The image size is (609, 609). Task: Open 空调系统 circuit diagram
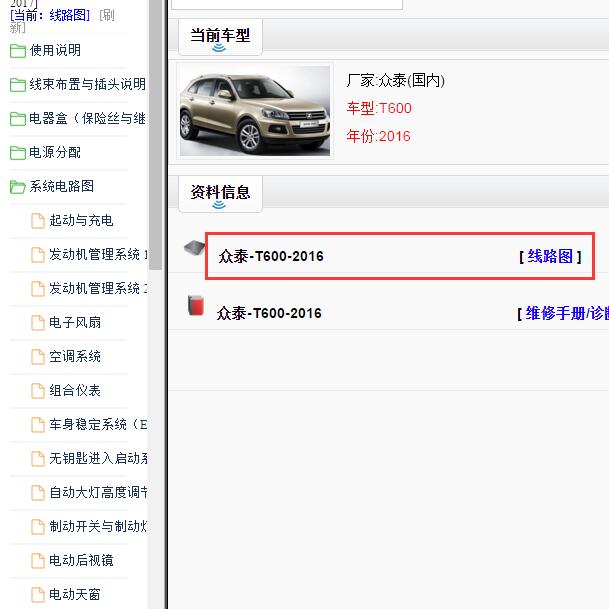click(x=75, y=356)
